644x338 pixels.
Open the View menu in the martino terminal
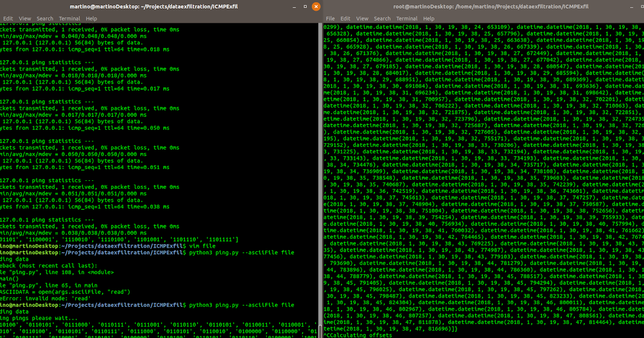pos(25,18)
